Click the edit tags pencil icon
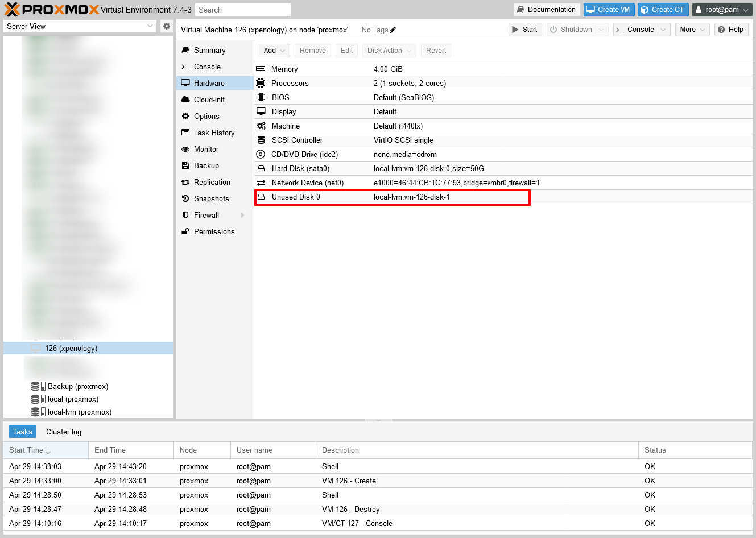This screenshot has height=538, width=756. 393,30
